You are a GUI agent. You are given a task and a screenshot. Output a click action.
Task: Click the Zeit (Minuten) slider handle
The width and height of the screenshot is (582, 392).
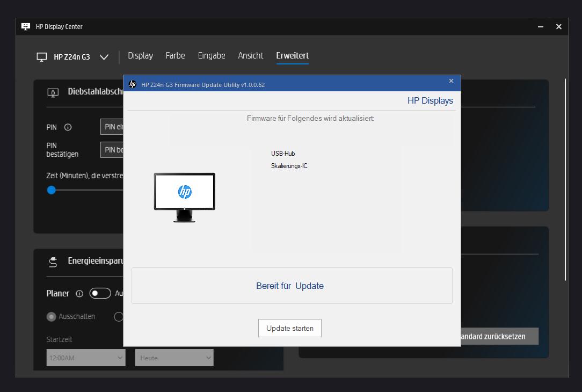pyautogui.click(x=51, y=190)
